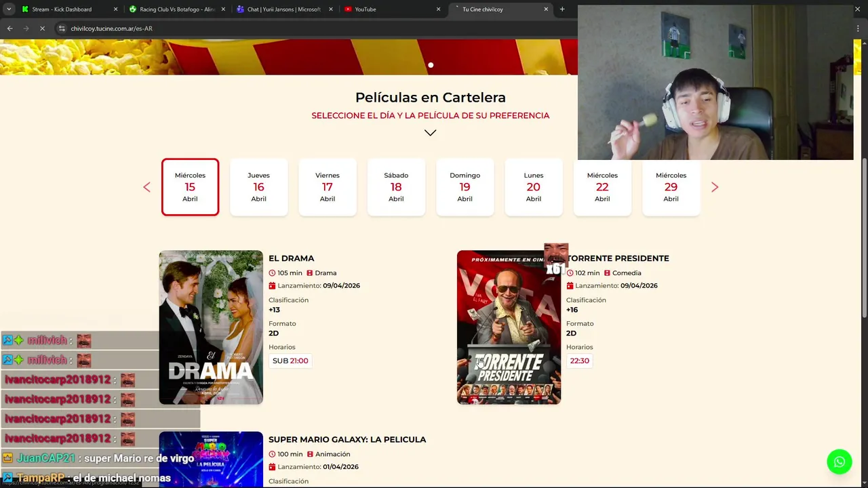This screenshot has width=868, height=488.
Task: Open the Torrente Presidente movie poster
Action: pos(509,327)
